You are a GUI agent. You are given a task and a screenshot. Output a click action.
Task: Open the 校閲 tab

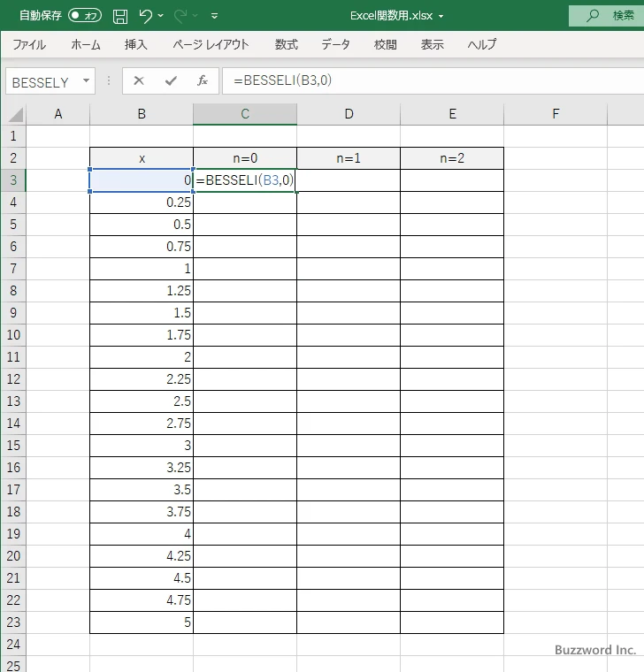(x=386, y=44)
